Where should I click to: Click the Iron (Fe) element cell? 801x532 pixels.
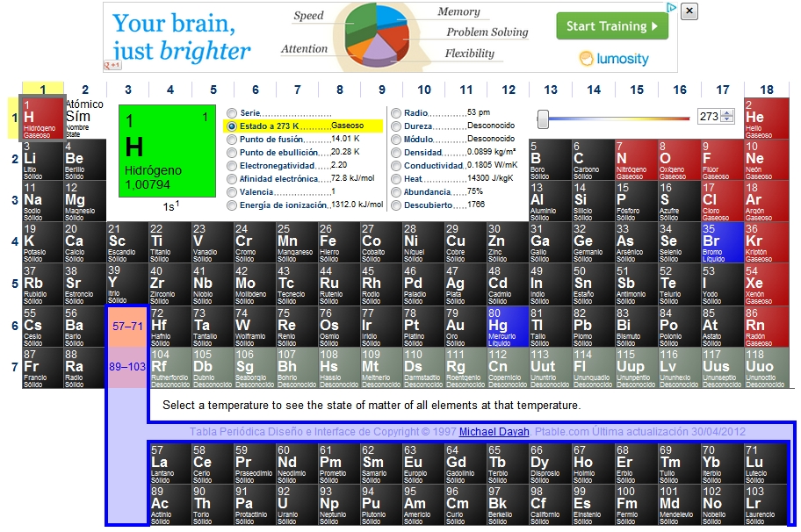tap(338, 241)
